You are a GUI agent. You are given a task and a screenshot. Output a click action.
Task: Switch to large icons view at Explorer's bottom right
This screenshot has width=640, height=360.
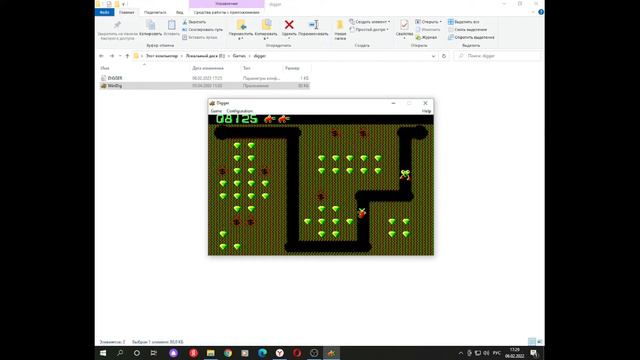540,342
